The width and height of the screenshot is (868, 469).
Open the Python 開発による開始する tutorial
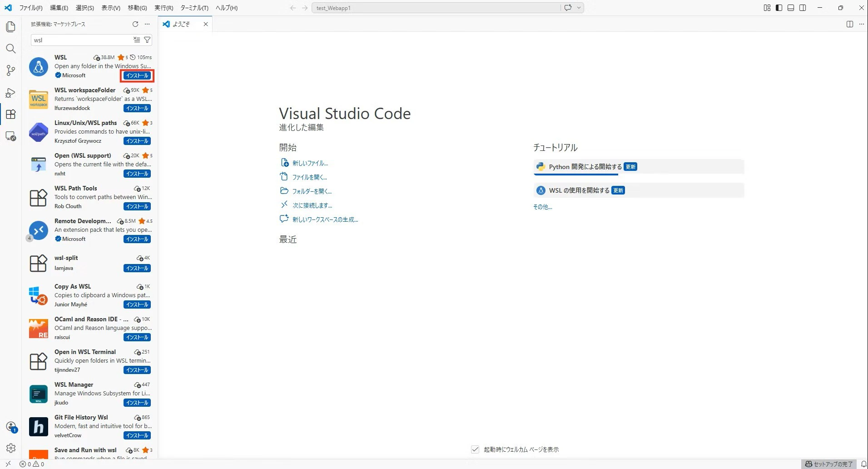click(639, 167)
